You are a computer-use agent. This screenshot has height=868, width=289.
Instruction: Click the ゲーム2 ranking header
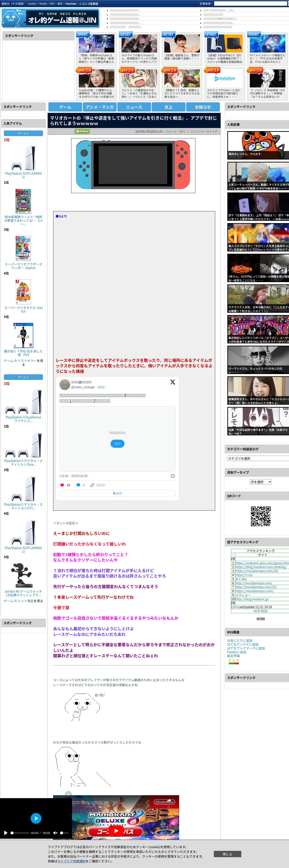[23, 377]
